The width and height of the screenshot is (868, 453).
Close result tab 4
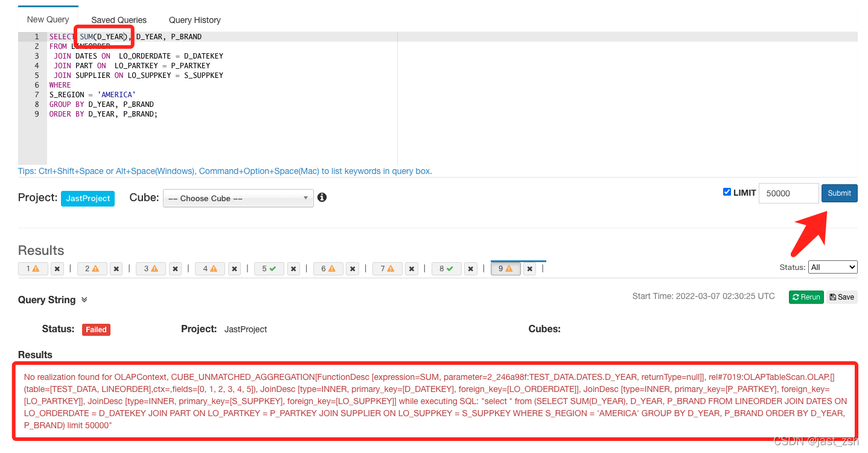234,269
